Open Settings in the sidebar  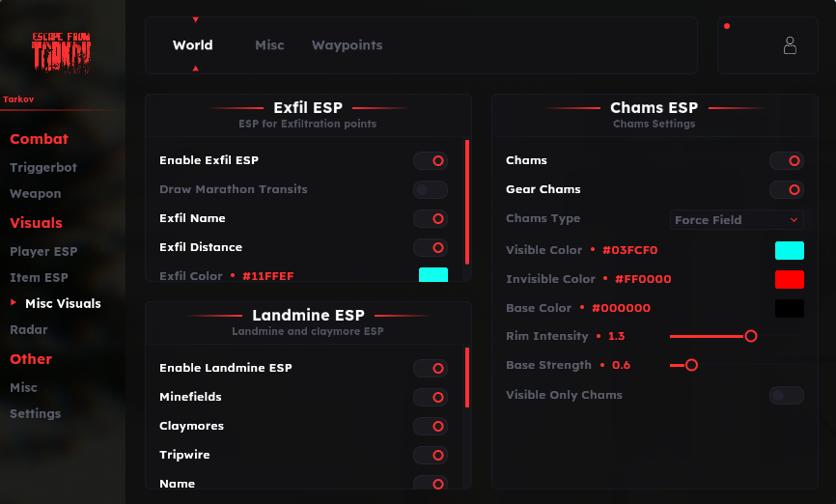[x=35, y=414]
